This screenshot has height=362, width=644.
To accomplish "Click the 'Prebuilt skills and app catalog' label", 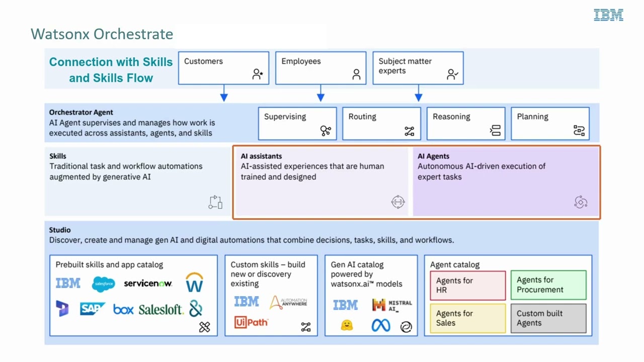I will click(109, 265).
